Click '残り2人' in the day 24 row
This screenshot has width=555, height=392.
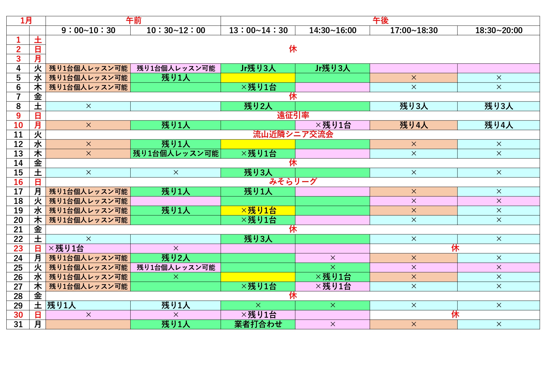[x=176, y=258]
